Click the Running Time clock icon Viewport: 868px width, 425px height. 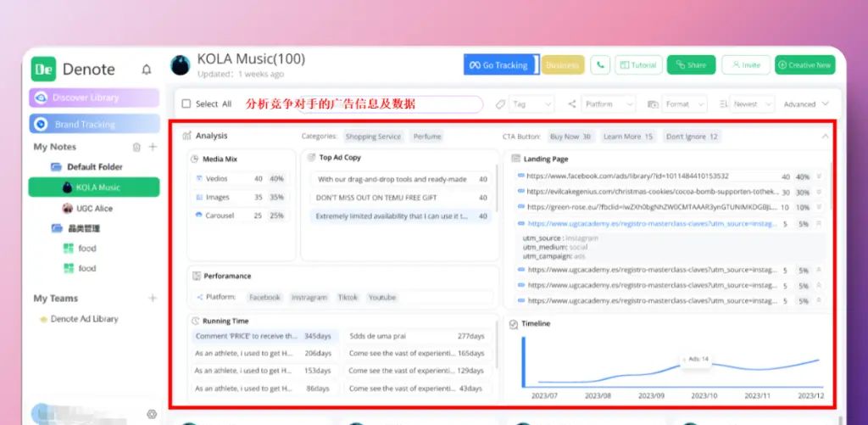tap(195, 321)
